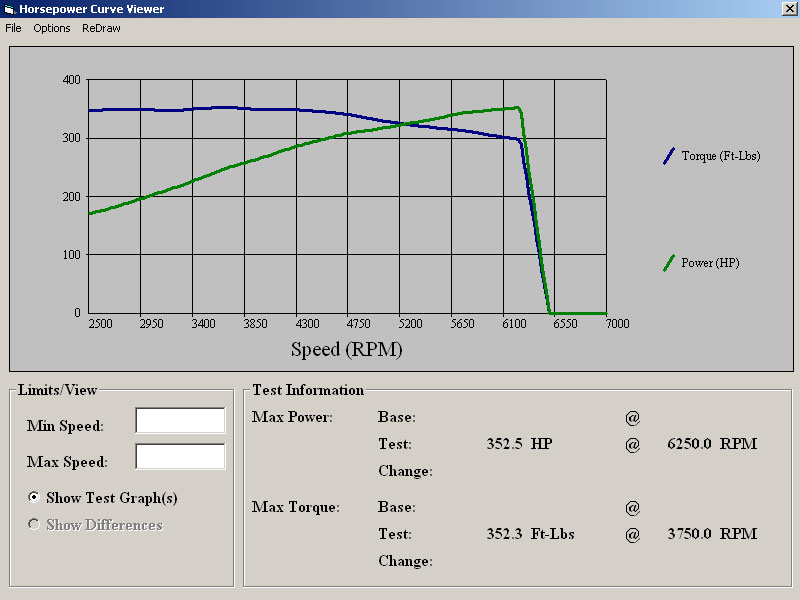Click the 5200 x-axis tick label
Screen dimensions: 800x600
410,324
